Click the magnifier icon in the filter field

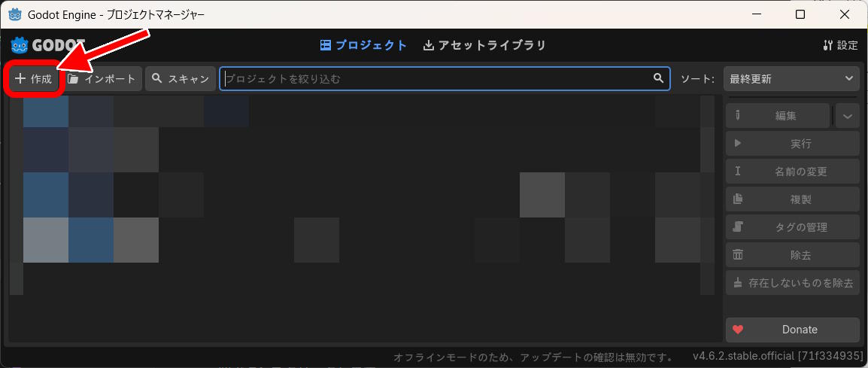[x=658, y=78]
